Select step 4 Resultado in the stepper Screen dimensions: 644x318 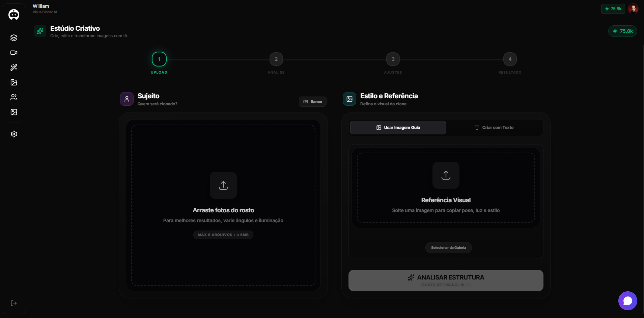[x=509, y=59]
